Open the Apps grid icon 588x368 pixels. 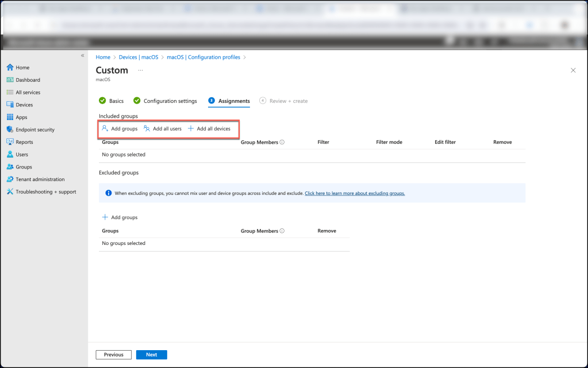pyautogui.click(x=10, y=117)
